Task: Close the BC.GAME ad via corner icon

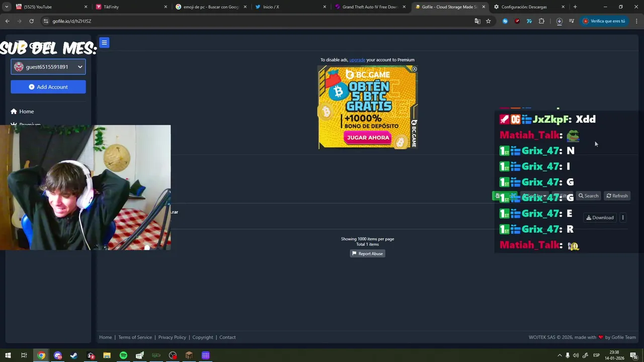Action: point(414,69)
